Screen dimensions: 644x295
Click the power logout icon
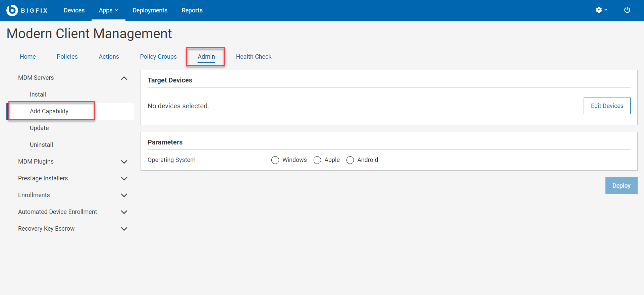pos(627,10)
